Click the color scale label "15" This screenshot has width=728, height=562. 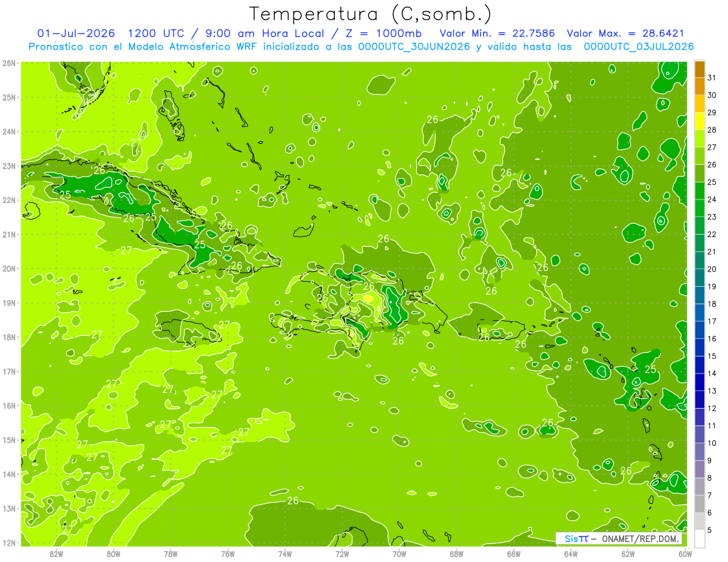[712, 356]
